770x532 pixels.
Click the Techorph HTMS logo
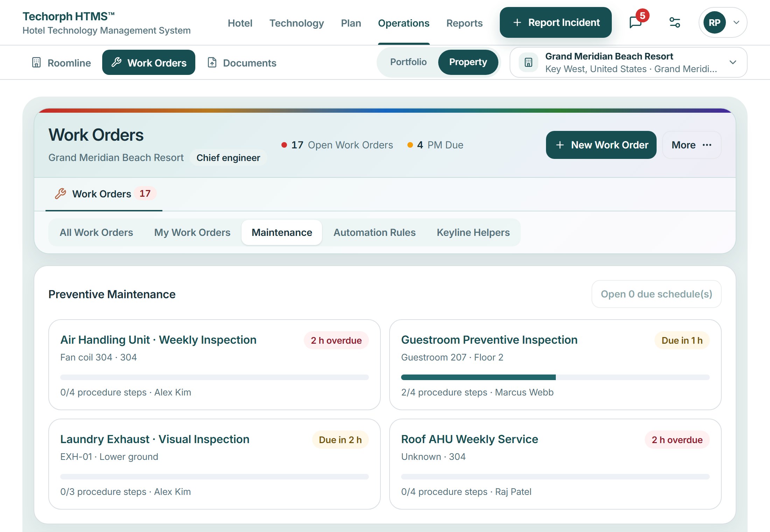(x=106, y=23)
